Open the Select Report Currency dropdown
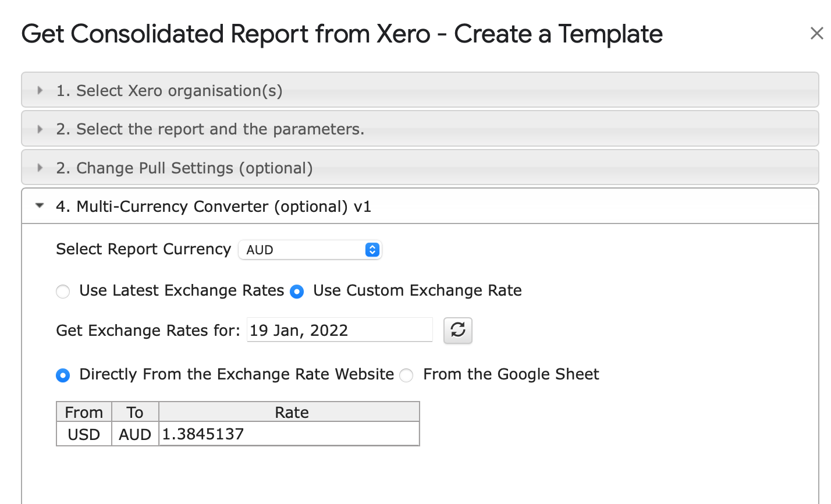The height and width of the screenshot is (504, 831). coord(310,250)
